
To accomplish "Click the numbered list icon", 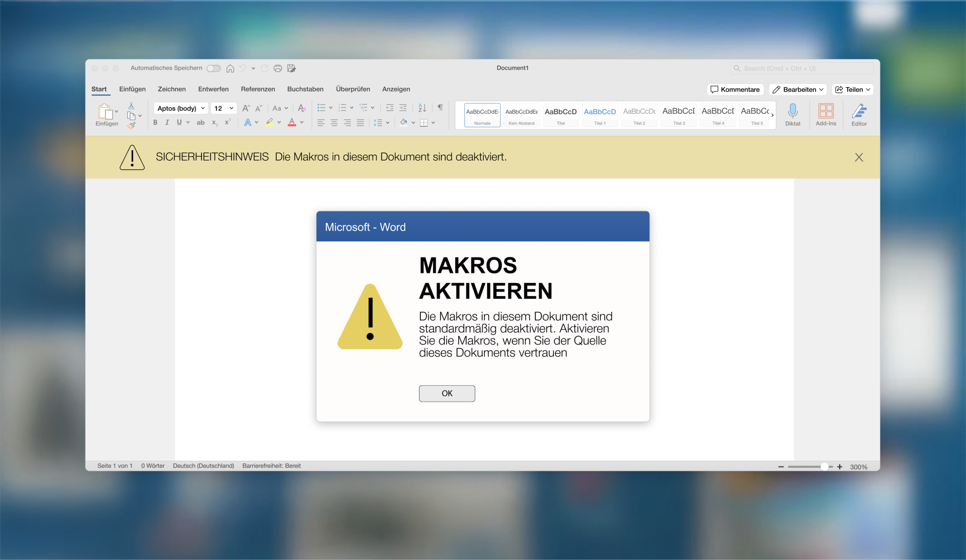I will [x=342, y=108].
